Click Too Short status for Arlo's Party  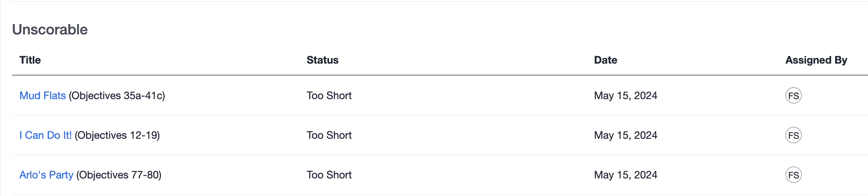329,175
